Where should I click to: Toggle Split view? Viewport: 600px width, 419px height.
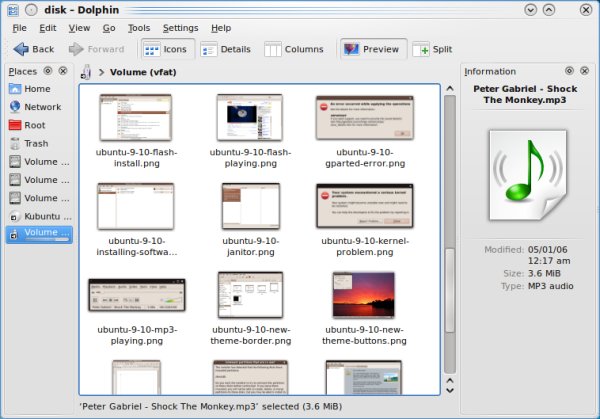point(434,49)
